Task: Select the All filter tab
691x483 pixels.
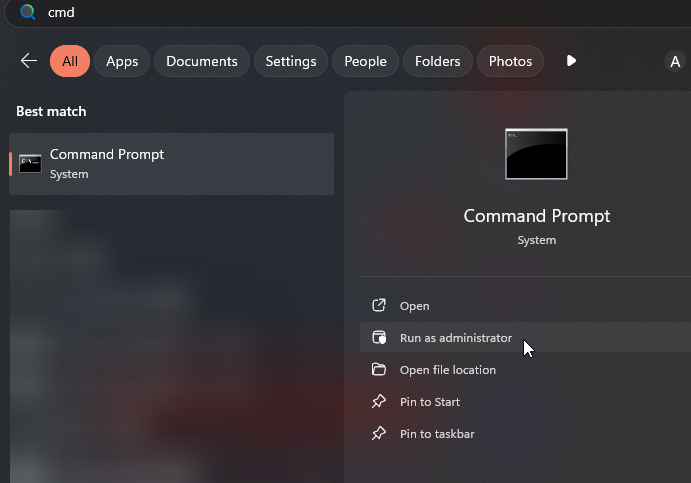Action: pyautogui.click(x=70, y=61)
